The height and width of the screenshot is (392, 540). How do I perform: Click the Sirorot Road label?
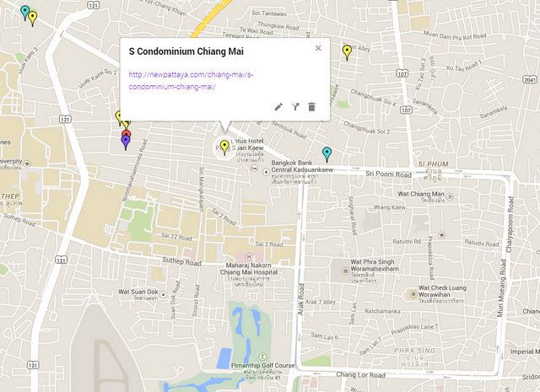coord(196,300)
